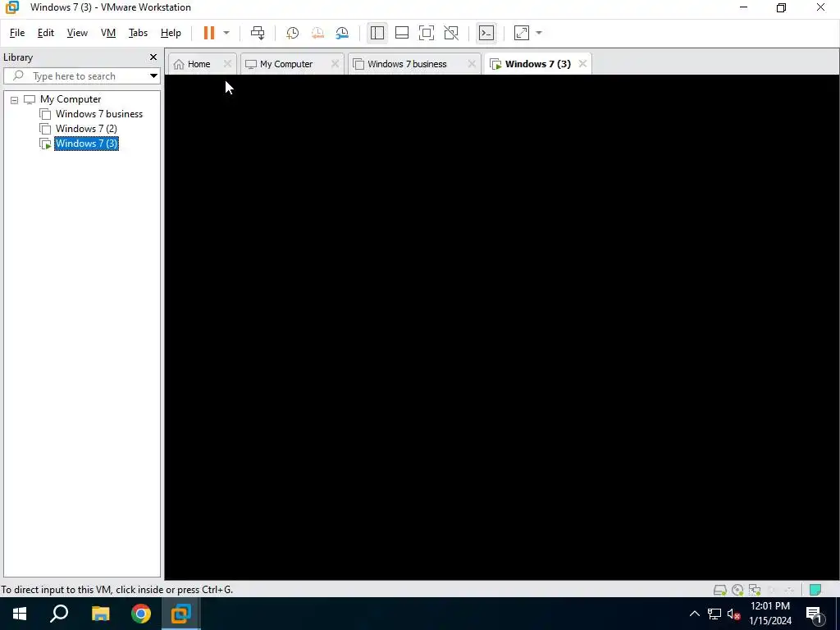Launch Google Chrome from taskbar
The image size is (840, 630).
coord(141,614)
